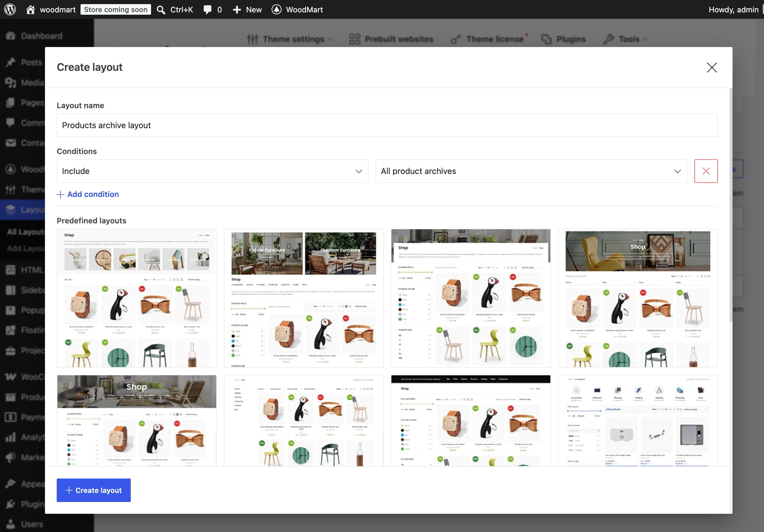This screenshot has width=764, height=532.
Task: Click the Posts pin icon in sidebar
Action: tap(11, 62)
